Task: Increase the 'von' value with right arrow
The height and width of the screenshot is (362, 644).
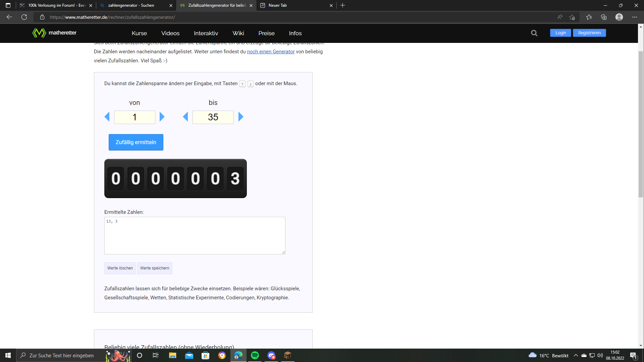Action: 162,117
